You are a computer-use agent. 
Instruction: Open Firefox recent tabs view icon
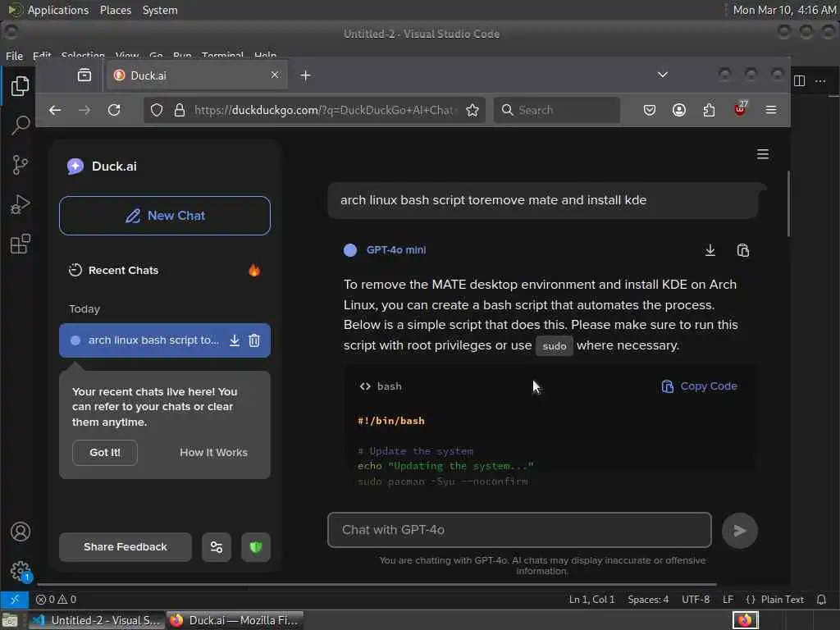(x=84, y=75)
